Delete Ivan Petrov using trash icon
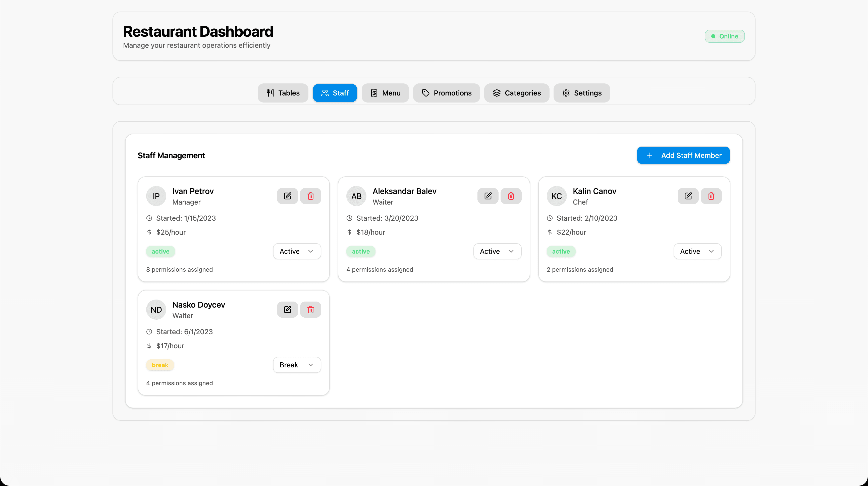This screenshot has width=868, height=486. tap(310, 196)
